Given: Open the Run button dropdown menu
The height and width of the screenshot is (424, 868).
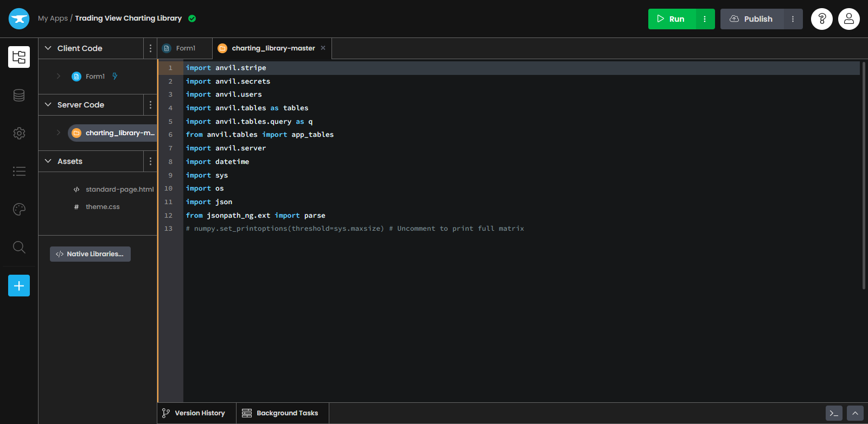Looking at the screenshot, I should click(x=705, y=19).
